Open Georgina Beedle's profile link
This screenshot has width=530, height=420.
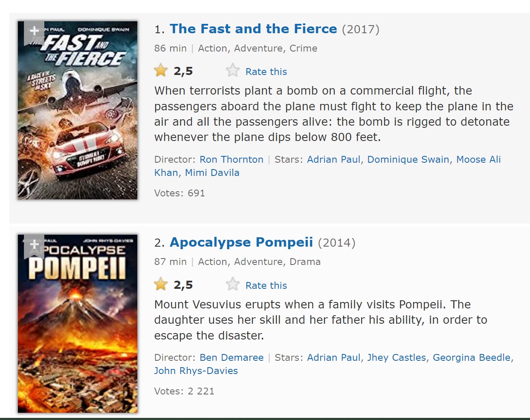(472, 357)
